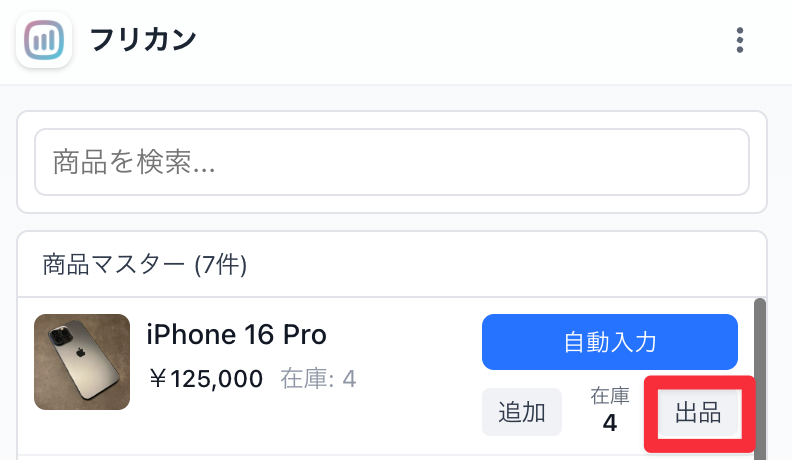The height and width of the screenshot is (460, 796).
Task: Click the 追加 button for iPhone 16 Pro
Action: point(522,412)
